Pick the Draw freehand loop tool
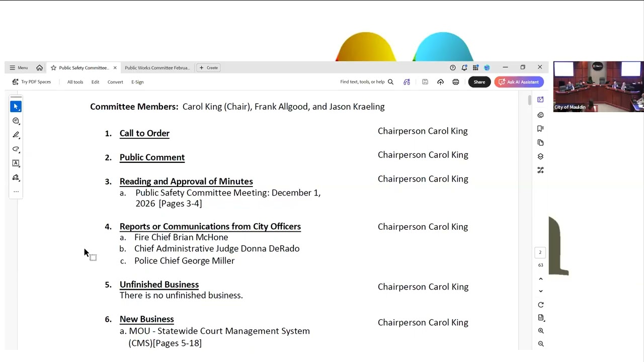The width and height of the screenshot is (644, 362). [x=16, y=149]
